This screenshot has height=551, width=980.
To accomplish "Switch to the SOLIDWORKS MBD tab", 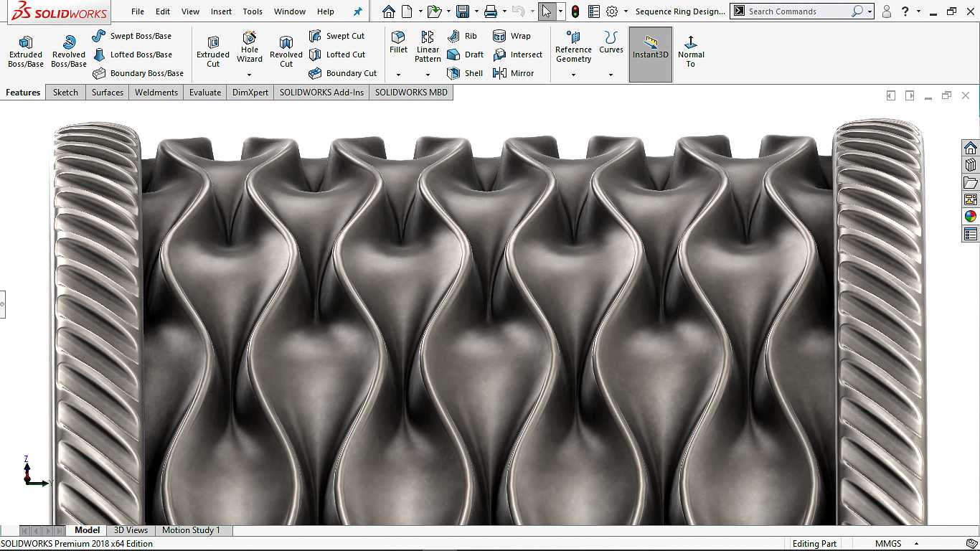I will coord(411,93).
